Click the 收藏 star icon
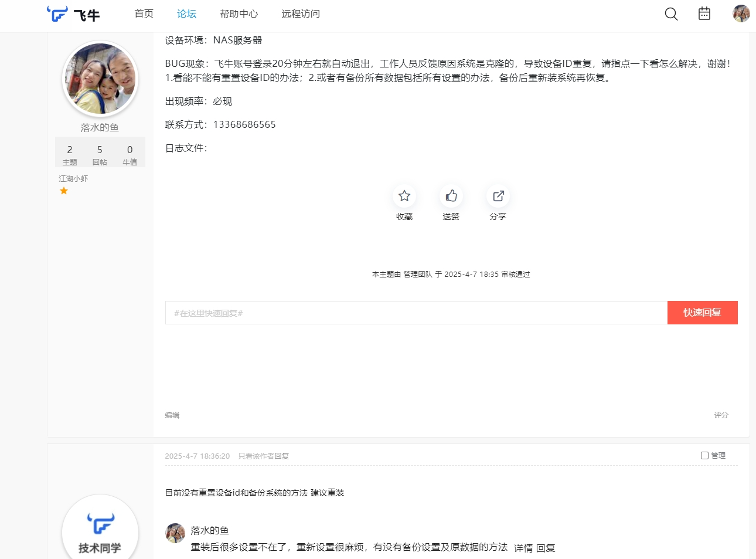This screenshot has width=756, height=559. 404,196
